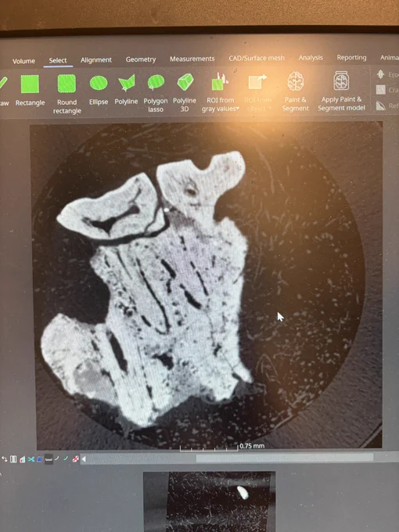This screenshot has height=532, width=399.
Task: Click the slice scrollbar left arrow
Action: click(x=84, y=459)
